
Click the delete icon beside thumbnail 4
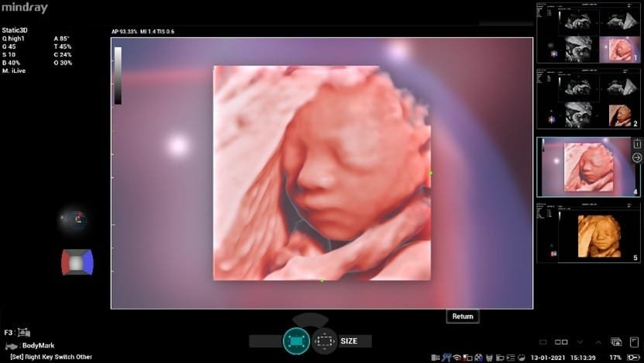(637, 143)
